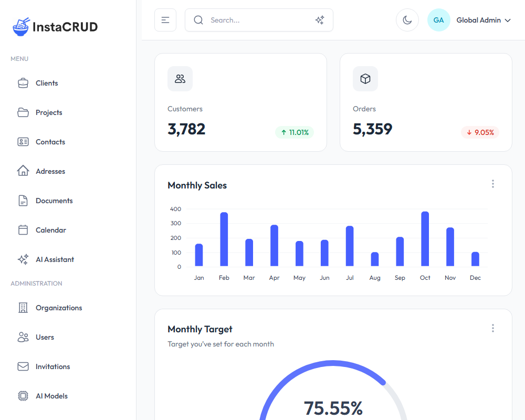
Task: Open the AI Assistant sparkle icon
Action: coord(23,259)
